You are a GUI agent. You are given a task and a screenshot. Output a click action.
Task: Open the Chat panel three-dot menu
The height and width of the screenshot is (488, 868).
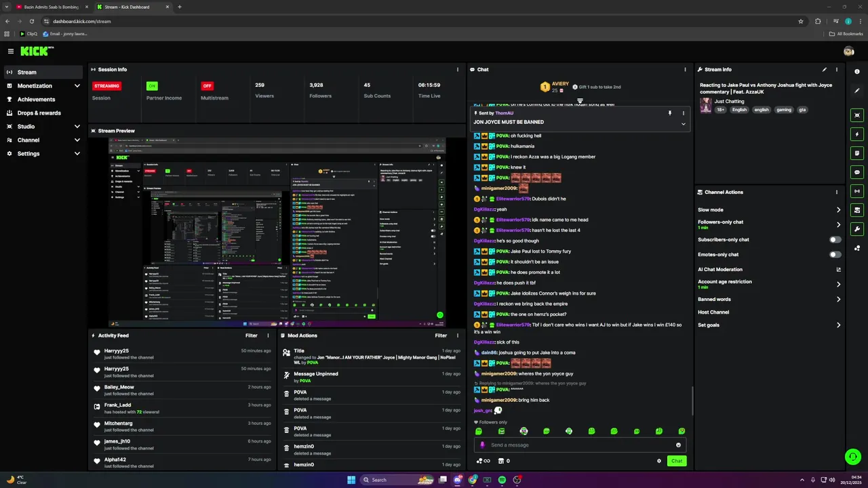(x=685, y=69)
